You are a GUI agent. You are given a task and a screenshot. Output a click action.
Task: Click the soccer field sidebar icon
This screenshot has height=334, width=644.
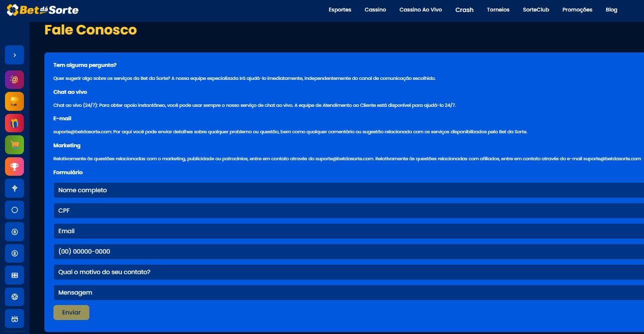(14, 275)
